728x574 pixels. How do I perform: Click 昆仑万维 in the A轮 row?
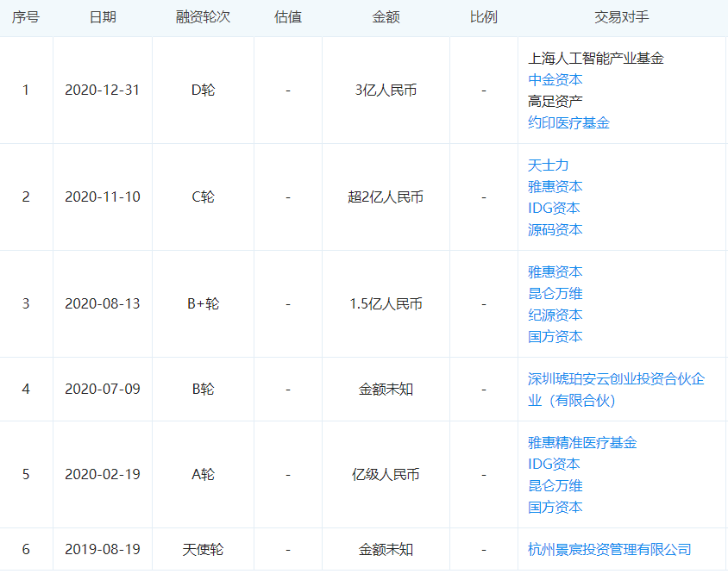click(555, 485)
